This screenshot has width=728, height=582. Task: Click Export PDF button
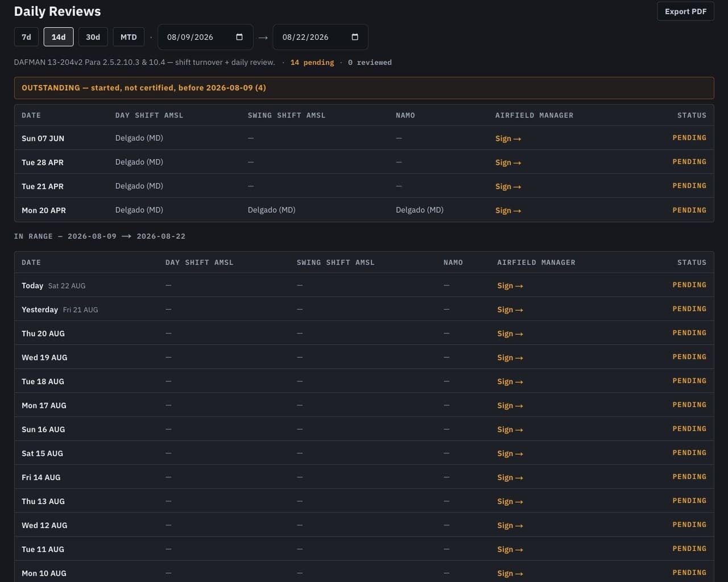point(685,11)
